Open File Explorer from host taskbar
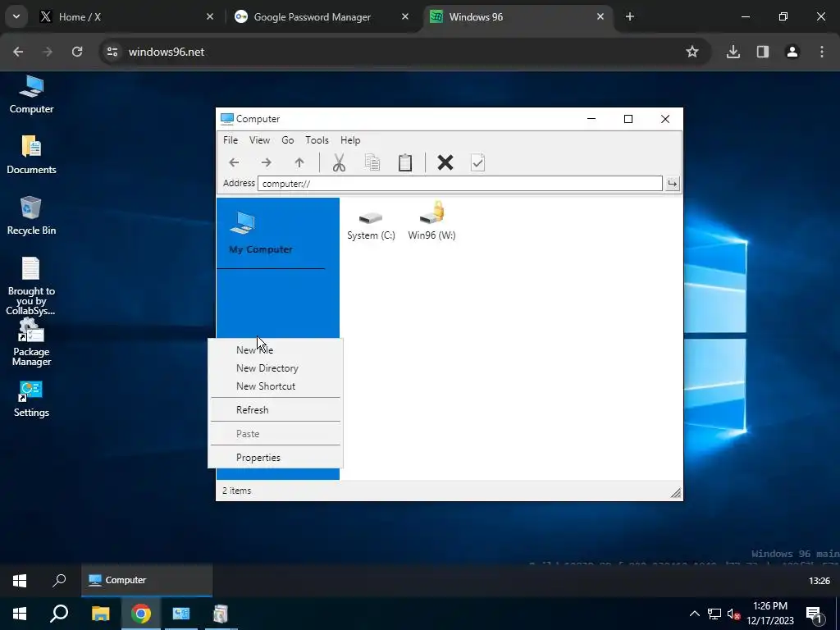The image size is (840, 630). coord(100,614)
